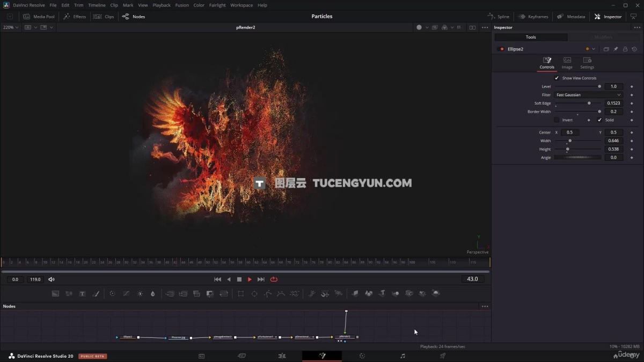Screen dimensions: 644x362
Task: Show the Clips panel
Action: click(104, 17)
